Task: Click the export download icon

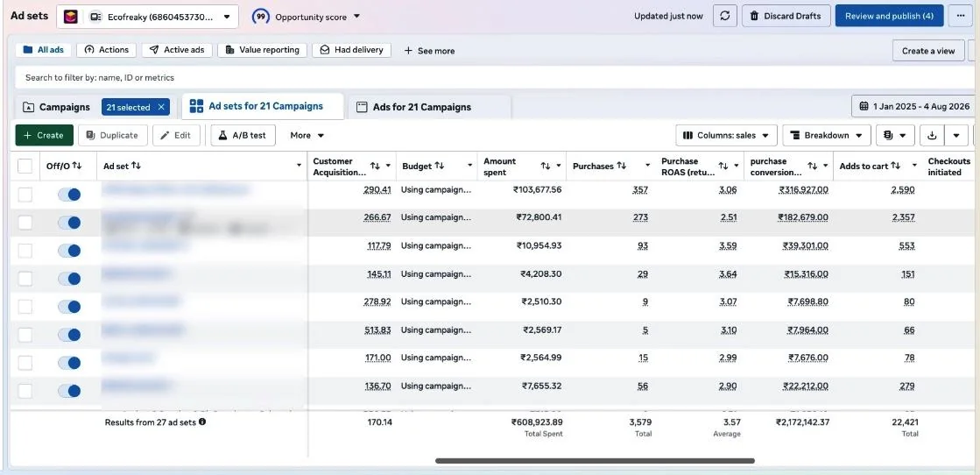Action: pyautogui.click(x=932, y=135)
